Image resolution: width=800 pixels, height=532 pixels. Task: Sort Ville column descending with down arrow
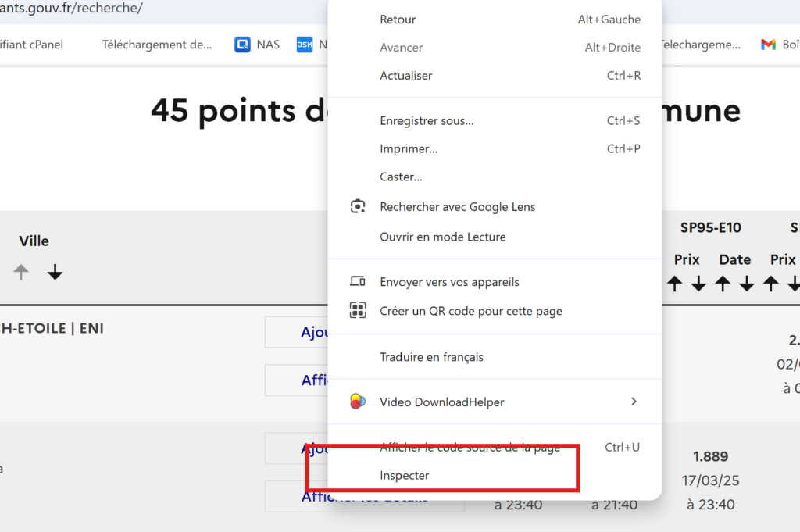(x=55, y=273)
